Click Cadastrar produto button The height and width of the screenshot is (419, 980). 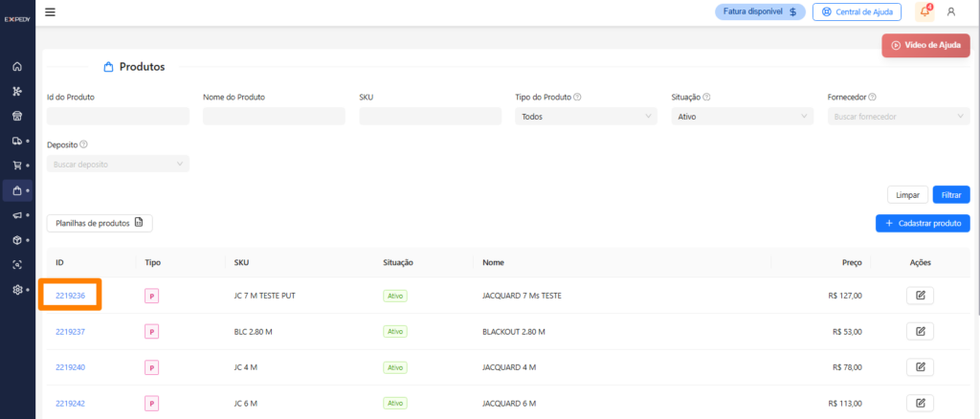[x=923, y=223]
